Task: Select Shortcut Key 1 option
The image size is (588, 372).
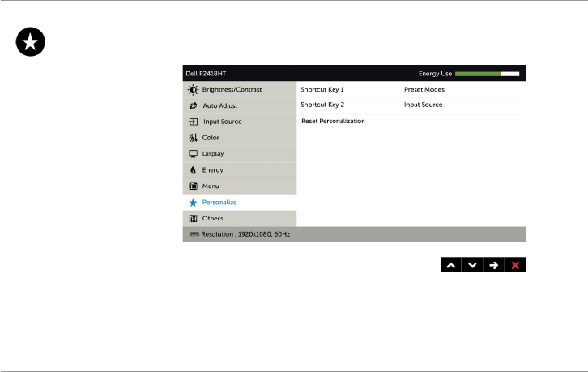Action: (x=322, y=90)
